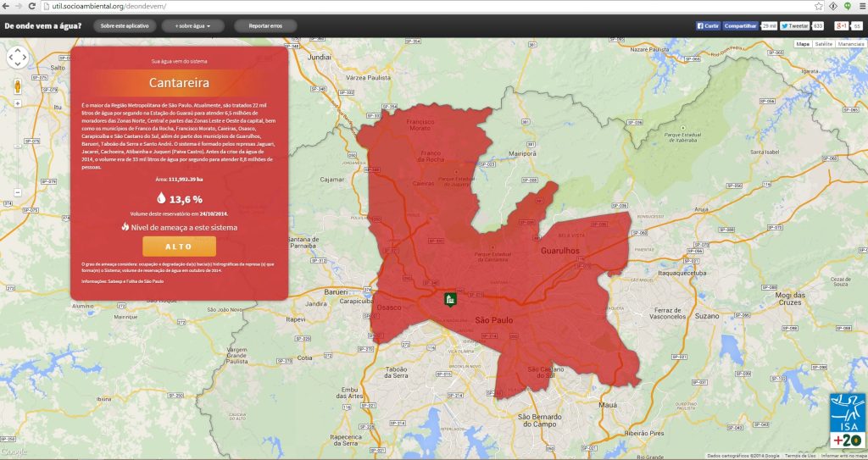This screenshot has height=460, width=868.
Task: Click the Google +1 button
Action: point(842,25)
